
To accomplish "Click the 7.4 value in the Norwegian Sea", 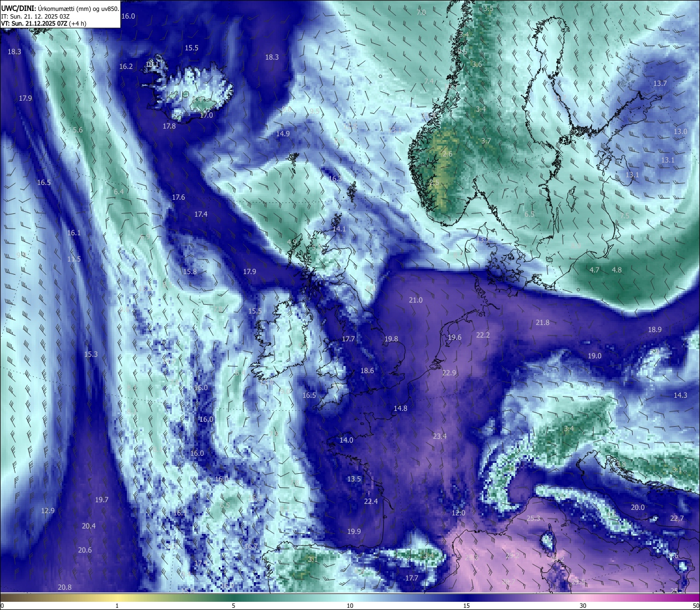I will 429,81.
